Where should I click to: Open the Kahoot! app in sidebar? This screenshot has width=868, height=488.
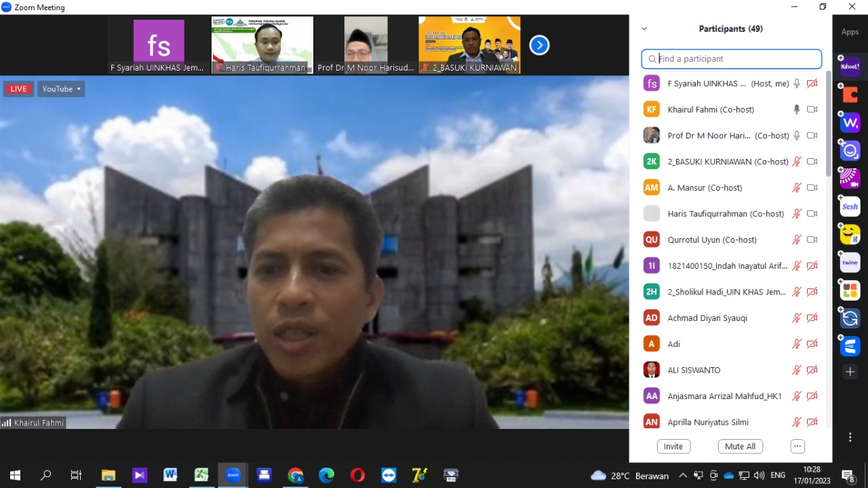850,67
